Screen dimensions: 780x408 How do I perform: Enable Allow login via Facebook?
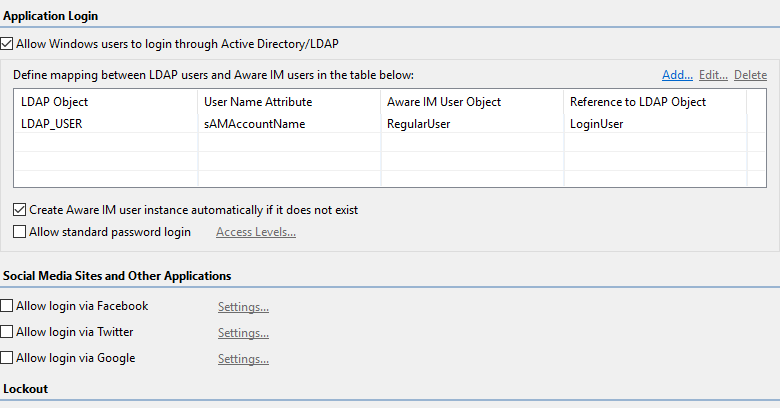click(6, 306)
